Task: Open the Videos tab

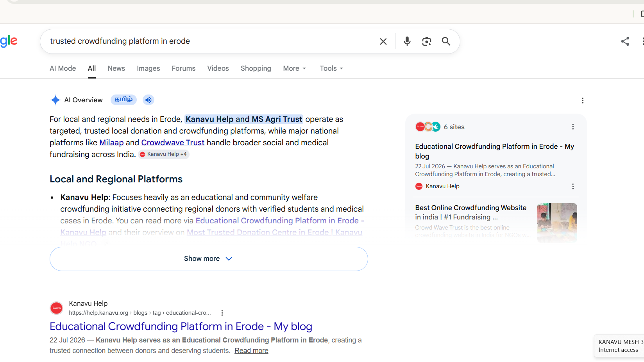Action: [218, 68]
